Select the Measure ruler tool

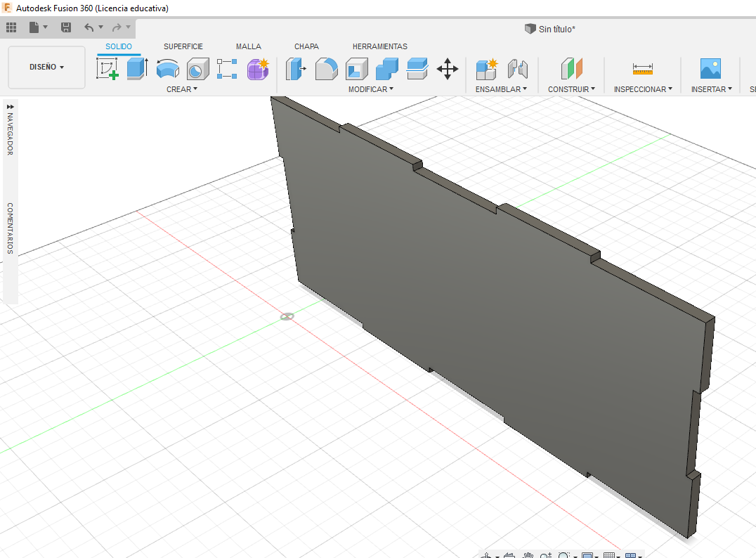tap(643, 68)
